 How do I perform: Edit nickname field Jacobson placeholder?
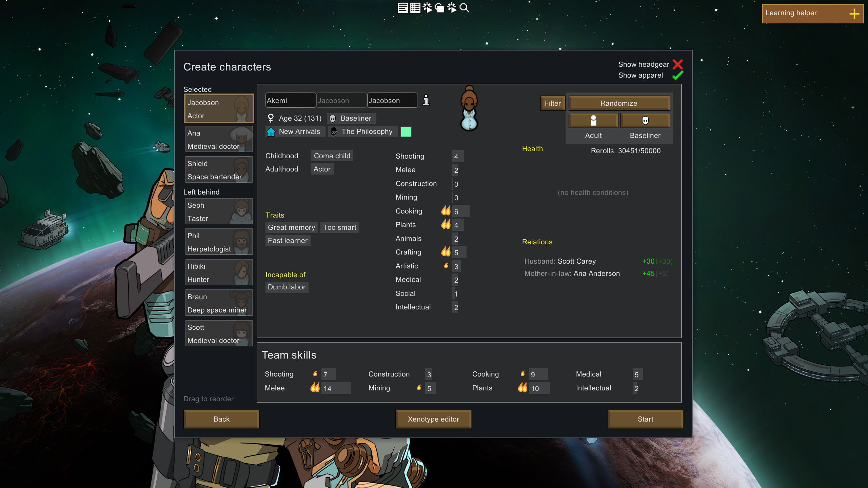coord(341,100)
